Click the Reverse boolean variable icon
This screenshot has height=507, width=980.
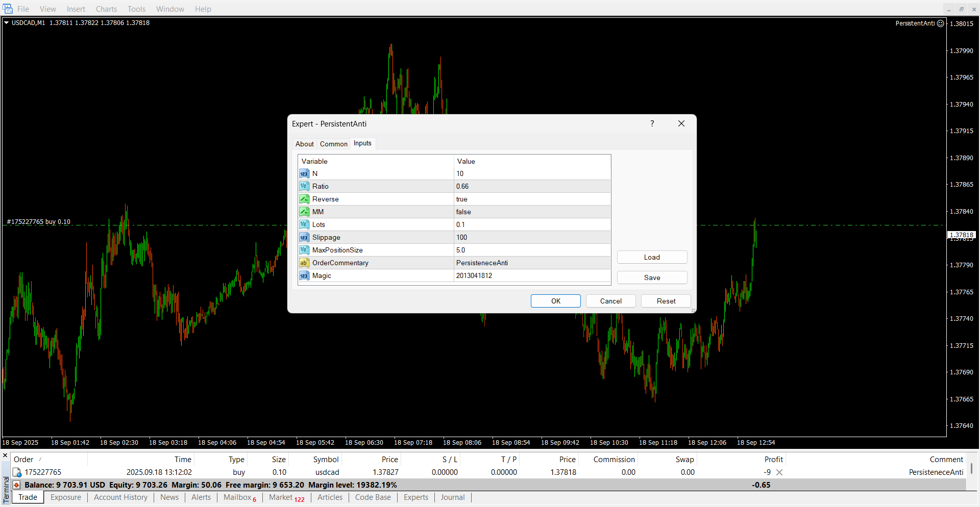(304, 199)
